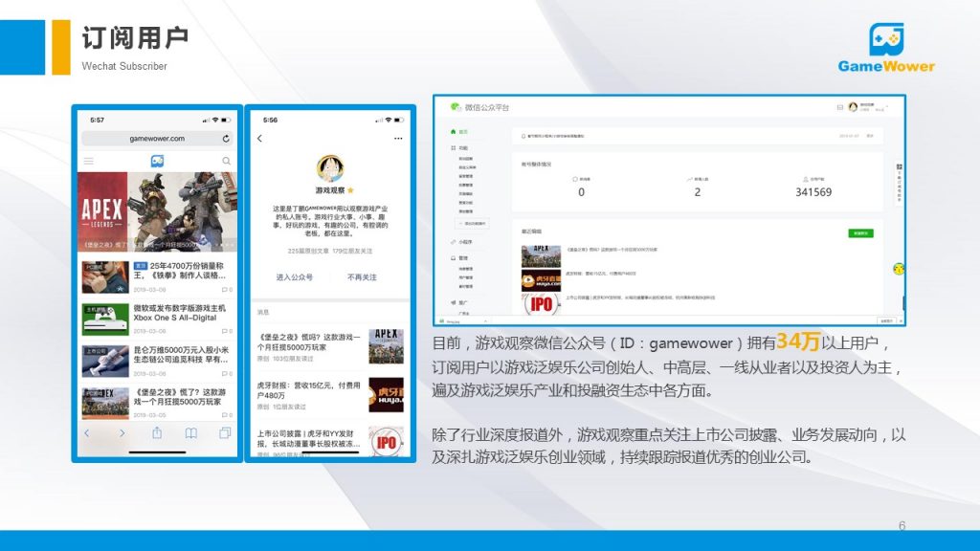Tap the reload icon in Safari address bar
The height and width of the screenshot is (551, 980).
tap(226, 138)
